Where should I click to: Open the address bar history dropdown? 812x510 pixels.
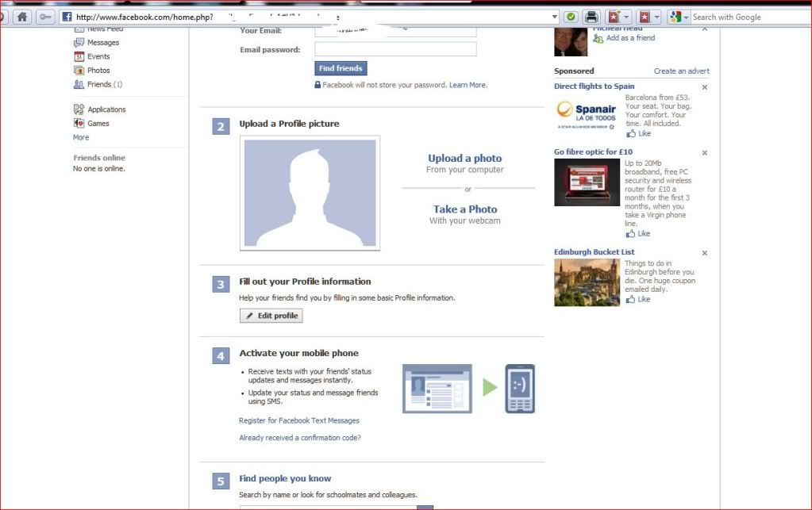(x=555, y=17)
